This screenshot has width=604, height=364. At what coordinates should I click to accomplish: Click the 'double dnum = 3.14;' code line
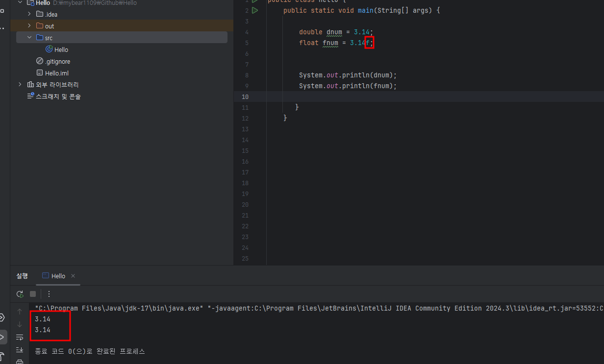(x=336, y=32)
